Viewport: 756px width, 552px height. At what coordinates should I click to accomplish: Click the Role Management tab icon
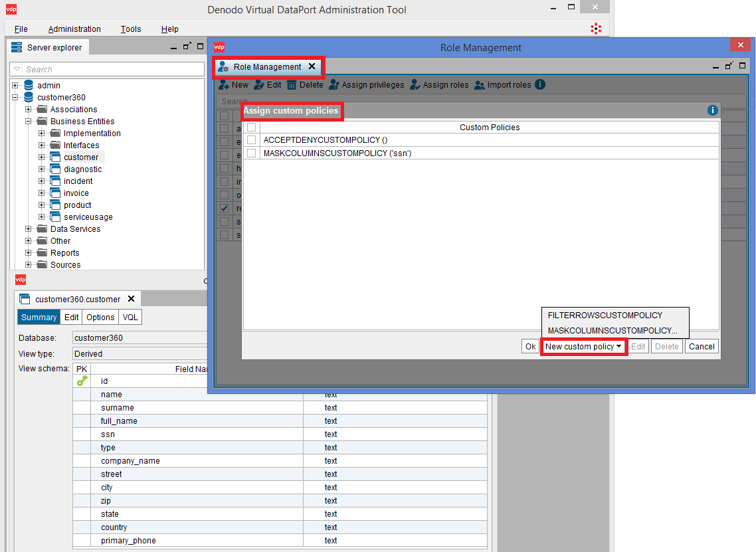223,66
